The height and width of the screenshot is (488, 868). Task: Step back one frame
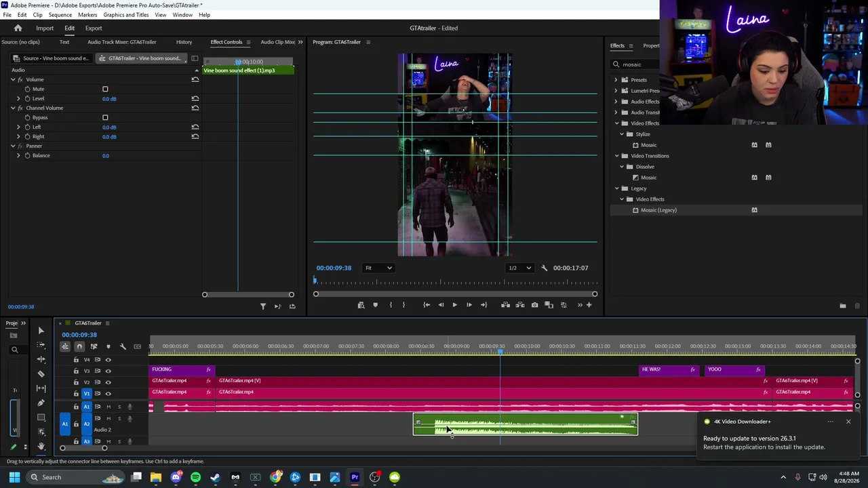point(441,305)
